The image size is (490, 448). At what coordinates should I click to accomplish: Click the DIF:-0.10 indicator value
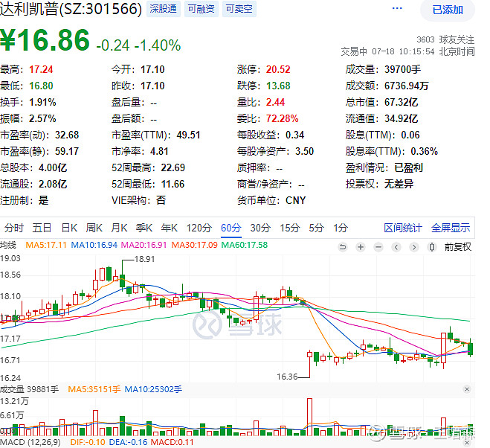88,442
